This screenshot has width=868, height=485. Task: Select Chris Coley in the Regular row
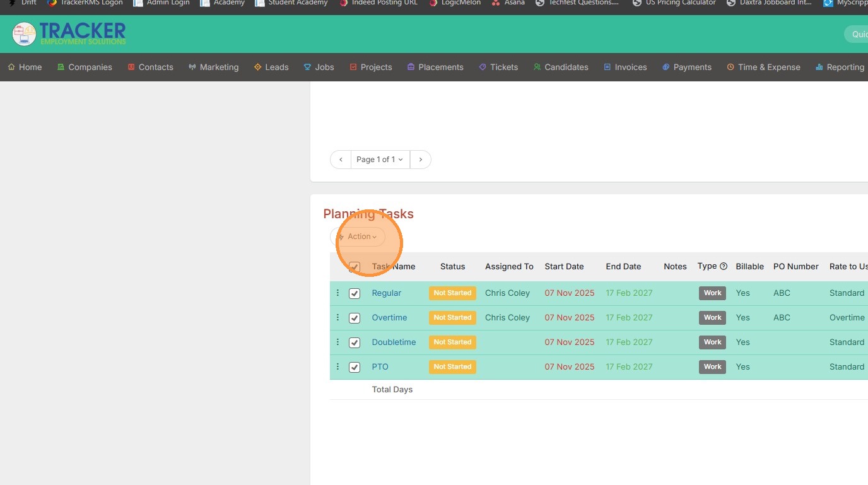[507, 293]
